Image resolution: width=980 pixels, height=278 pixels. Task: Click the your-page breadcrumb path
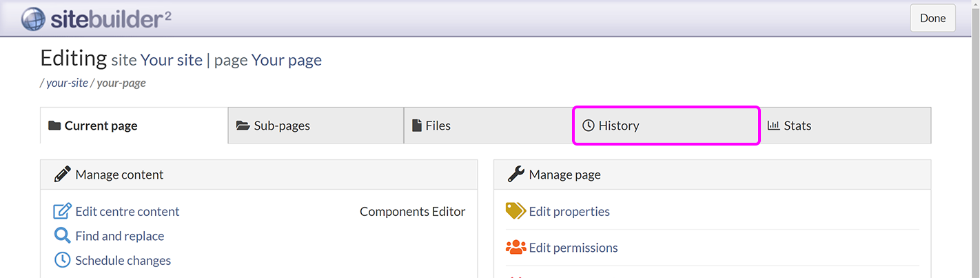(x=121, y=83)
